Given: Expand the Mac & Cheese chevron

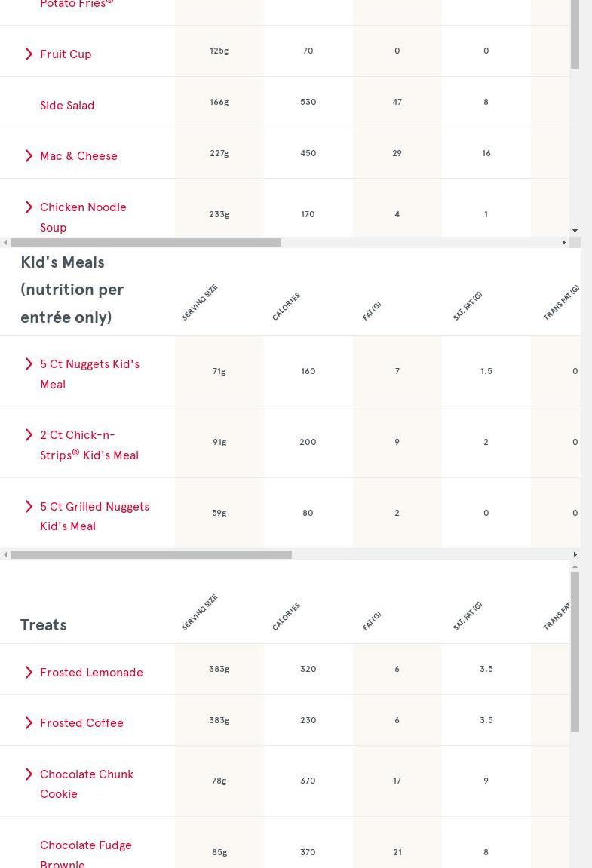Looking at the screenshot, I should [x=29, y=156].
